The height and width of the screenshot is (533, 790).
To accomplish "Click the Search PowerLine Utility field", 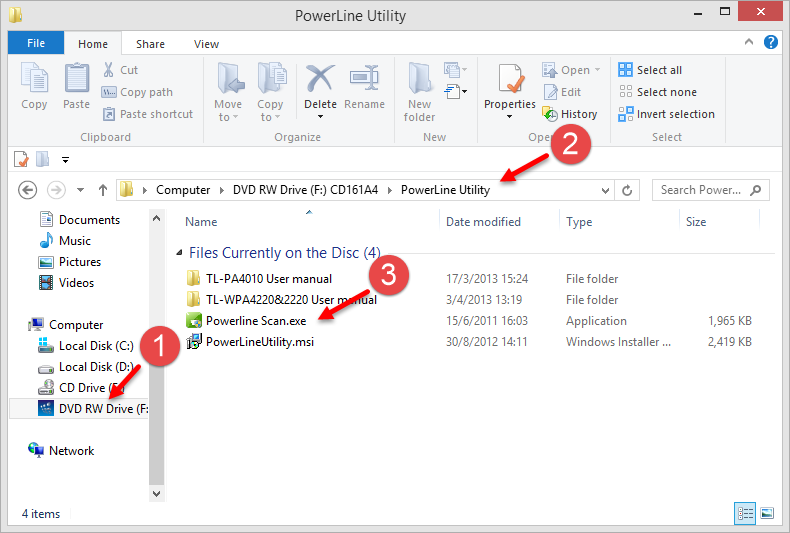I will [x=710, y=190].
